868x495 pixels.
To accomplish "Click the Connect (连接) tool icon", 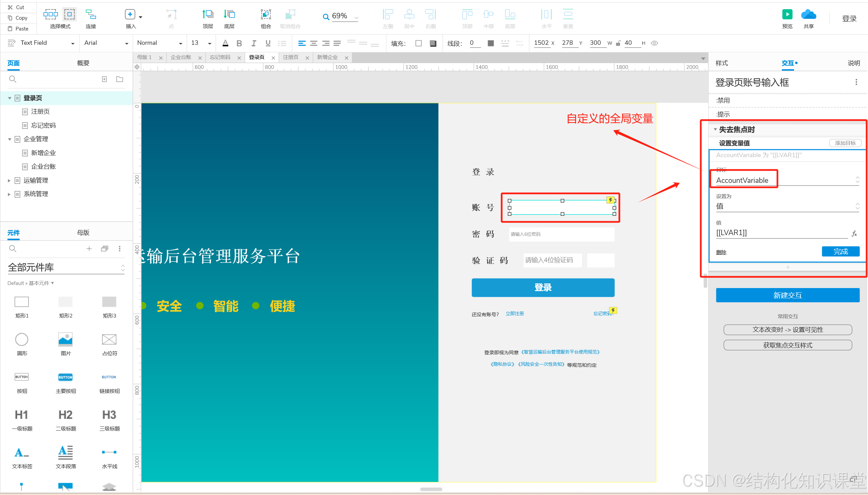I will 91,15.
